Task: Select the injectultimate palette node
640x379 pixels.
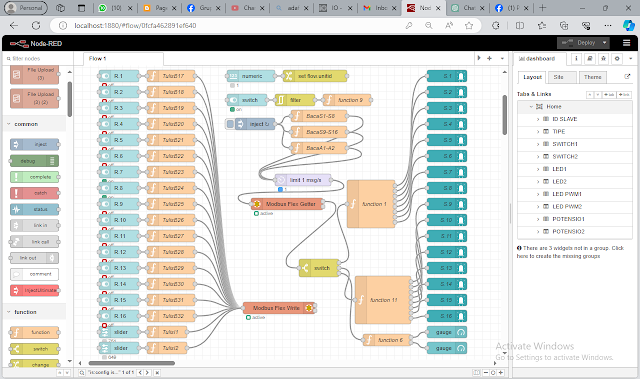Action: click(35, 290)
